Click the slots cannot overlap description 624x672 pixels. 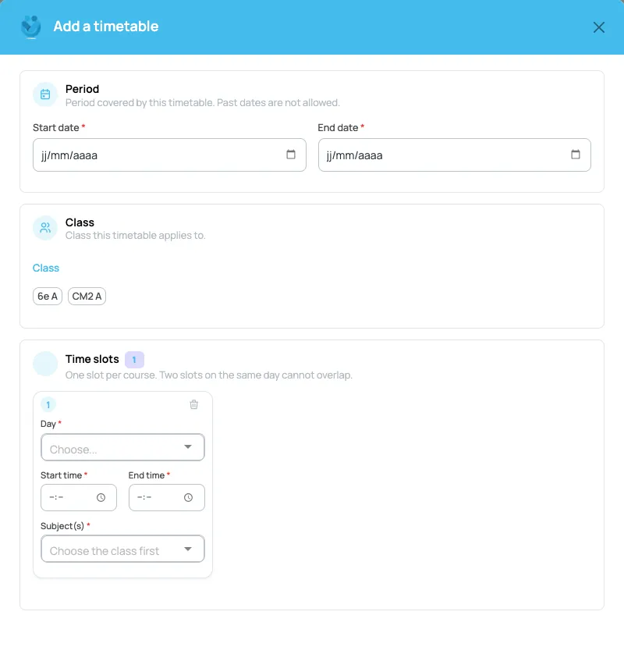[x=209, y=375]
